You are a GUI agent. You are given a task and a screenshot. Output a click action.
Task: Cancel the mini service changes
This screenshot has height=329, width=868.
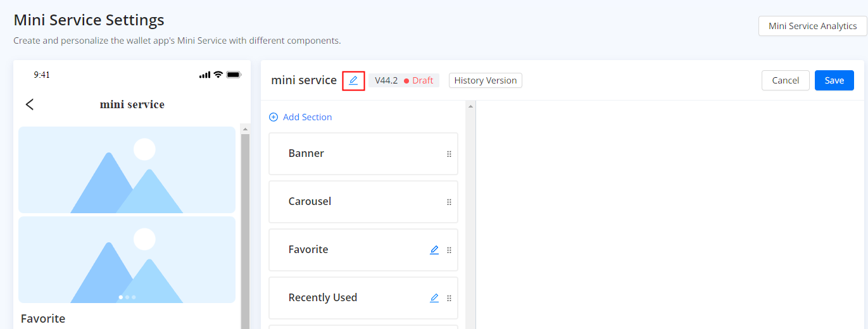(785, 80)
